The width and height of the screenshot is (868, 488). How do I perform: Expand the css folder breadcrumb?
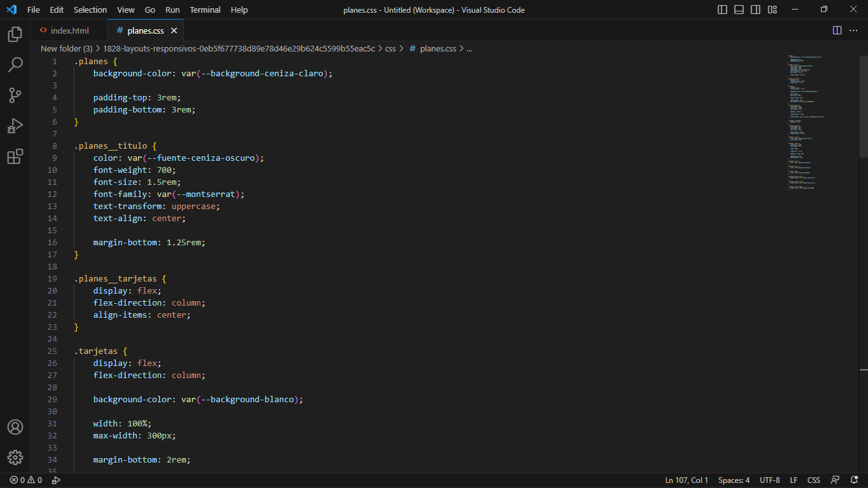390,48
